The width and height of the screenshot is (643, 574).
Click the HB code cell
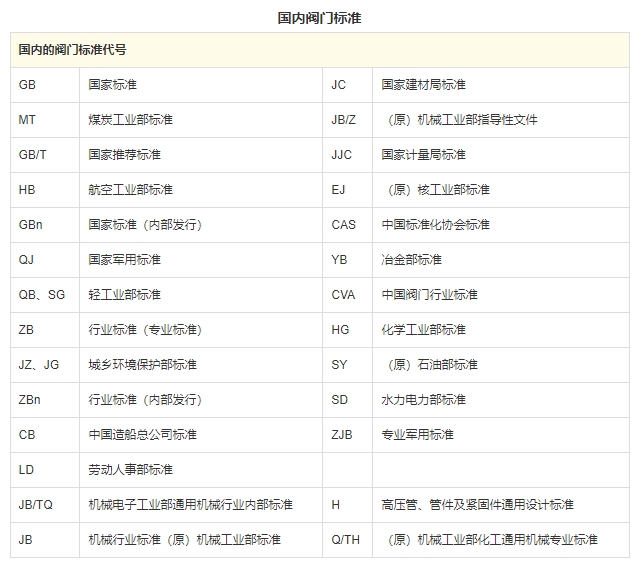(45, 190)
